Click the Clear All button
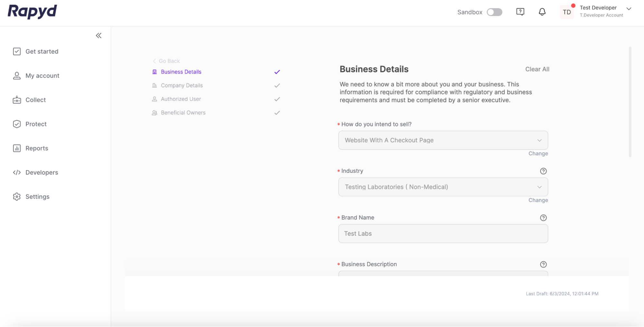 [537, 69]
